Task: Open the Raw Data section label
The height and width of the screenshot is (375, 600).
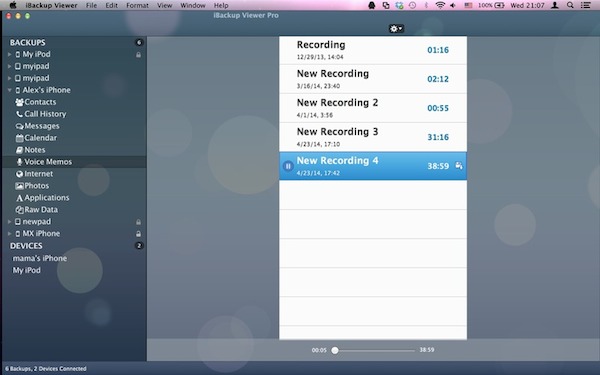Action: click(41, 210)
